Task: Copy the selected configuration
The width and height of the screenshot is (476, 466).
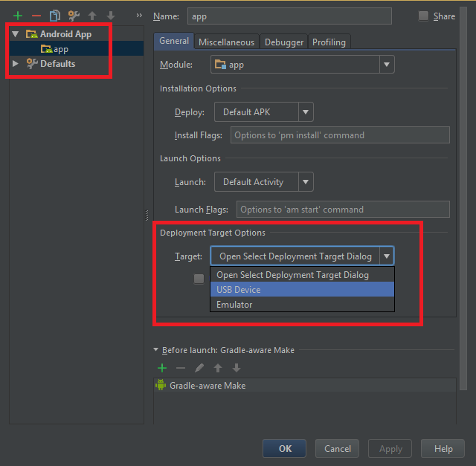Action: [x=55, y=16]
